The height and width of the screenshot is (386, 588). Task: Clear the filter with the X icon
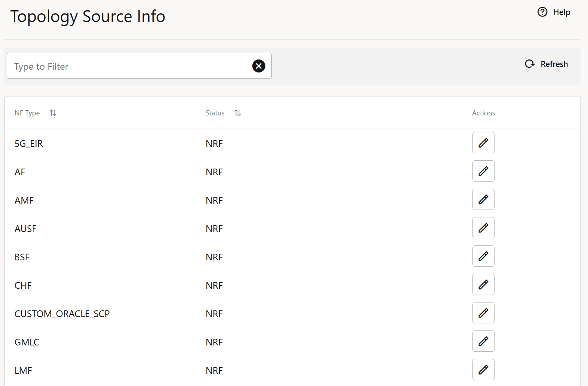tap(259, 66)
